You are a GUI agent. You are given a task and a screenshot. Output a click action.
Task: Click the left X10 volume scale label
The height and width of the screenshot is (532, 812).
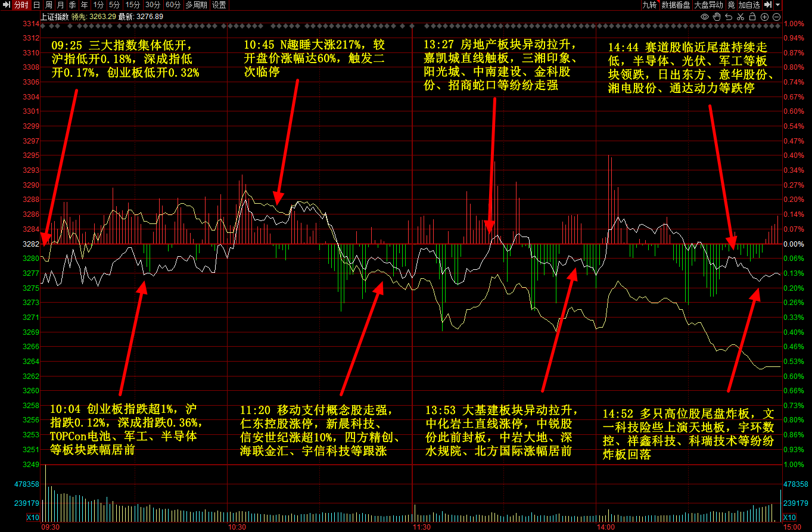(33, 517)
